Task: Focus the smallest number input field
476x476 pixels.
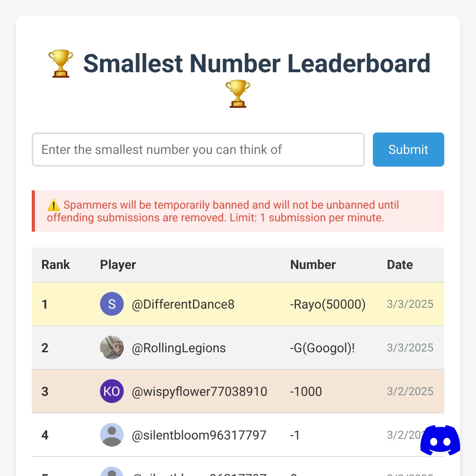Action: click(x=198, y=150)
